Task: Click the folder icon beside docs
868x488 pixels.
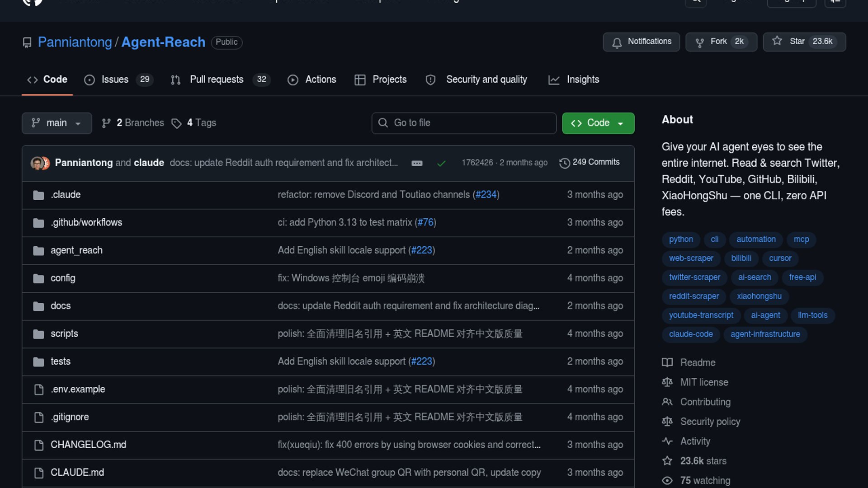Action: pyautogui.click(x=39, y=306)
